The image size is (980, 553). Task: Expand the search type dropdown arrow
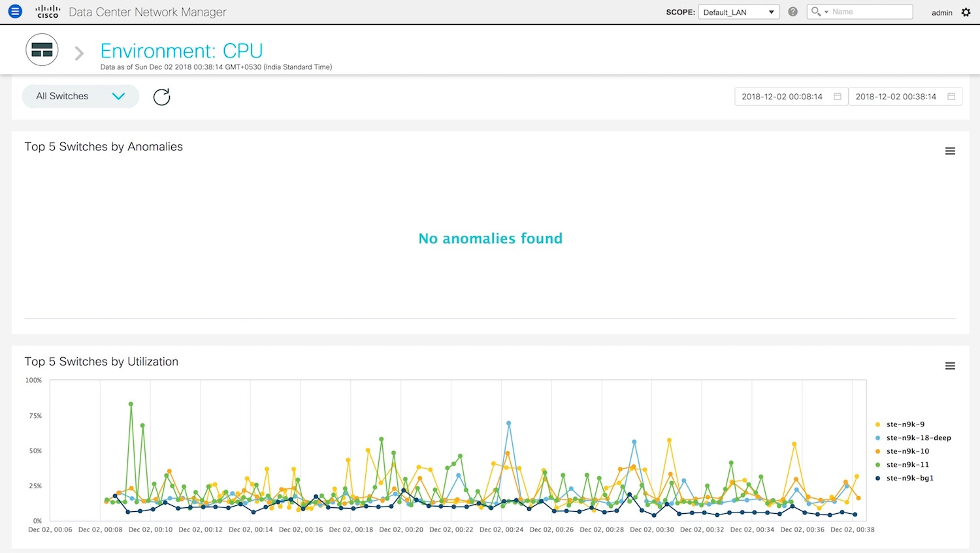(x=826, y=12)
